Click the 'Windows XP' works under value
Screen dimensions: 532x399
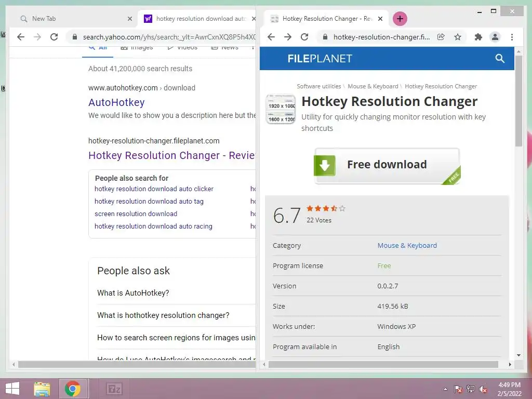[396, 327]
